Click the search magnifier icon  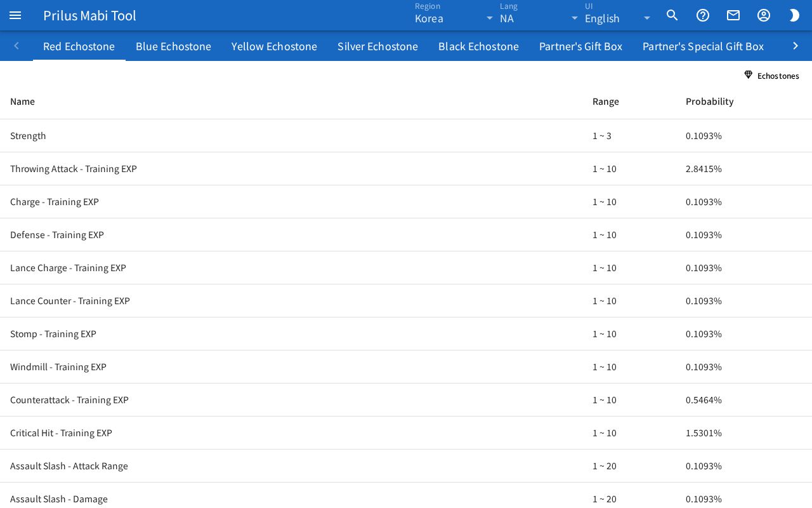672,15
